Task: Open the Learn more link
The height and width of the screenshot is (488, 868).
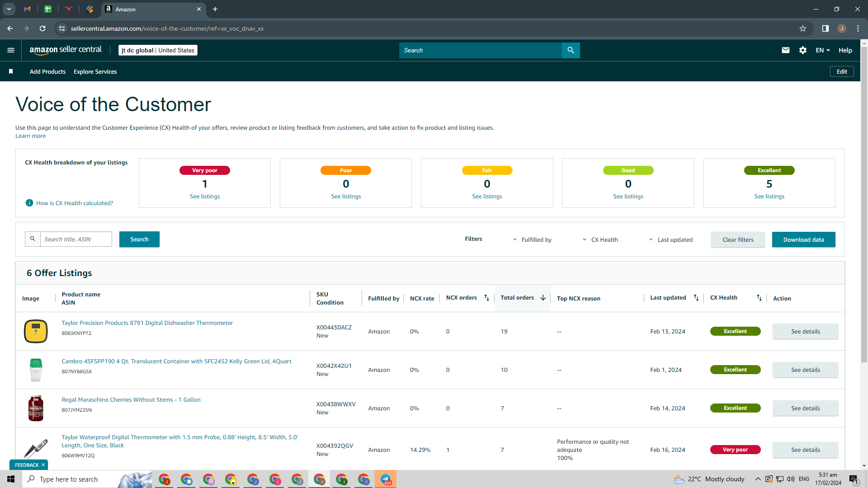Action: [x=30, y=136]
